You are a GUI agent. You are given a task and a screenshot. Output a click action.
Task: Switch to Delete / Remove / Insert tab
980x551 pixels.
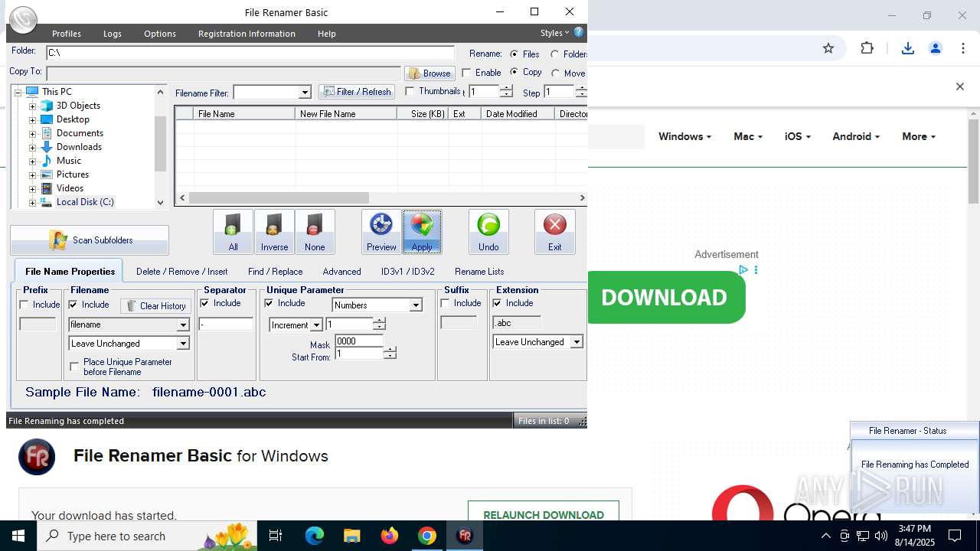coord(182,272)
